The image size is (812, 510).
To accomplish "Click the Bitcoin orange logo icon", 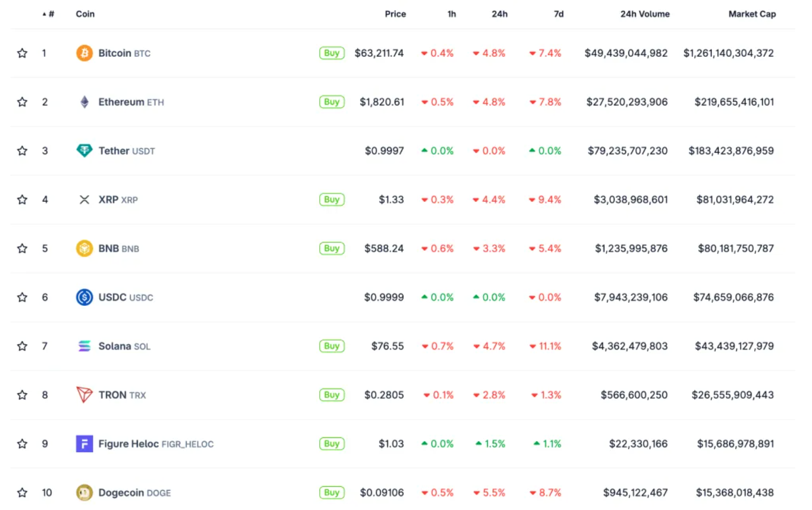I will (x=84, y=53).
